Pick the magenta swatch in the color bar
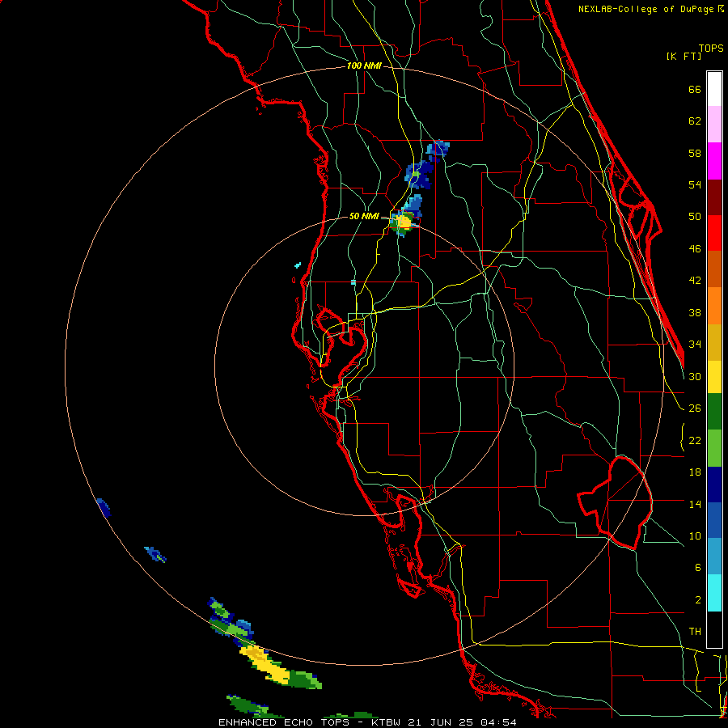Viewport: 728px width, 728px height. (x=714, y=161)
